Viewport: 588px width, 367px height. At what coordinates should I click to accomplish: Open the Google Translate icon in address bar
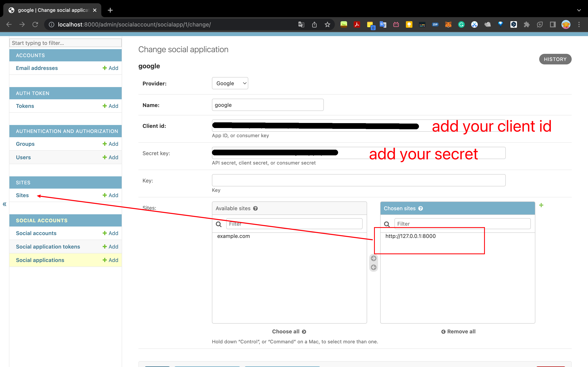(x=301, y=24)
